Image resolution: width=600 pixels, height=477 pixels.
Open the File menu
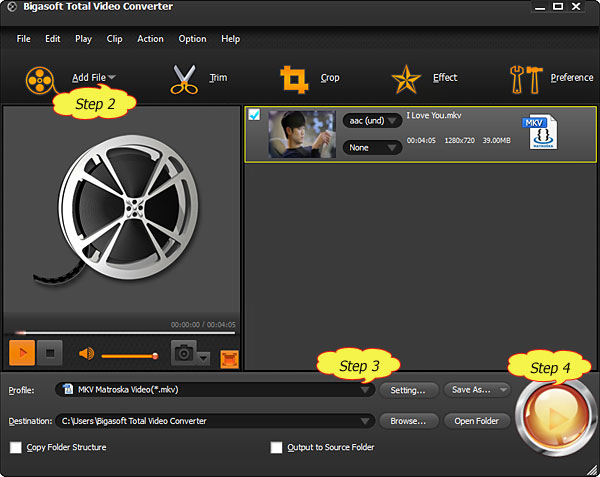pos(23,39)
